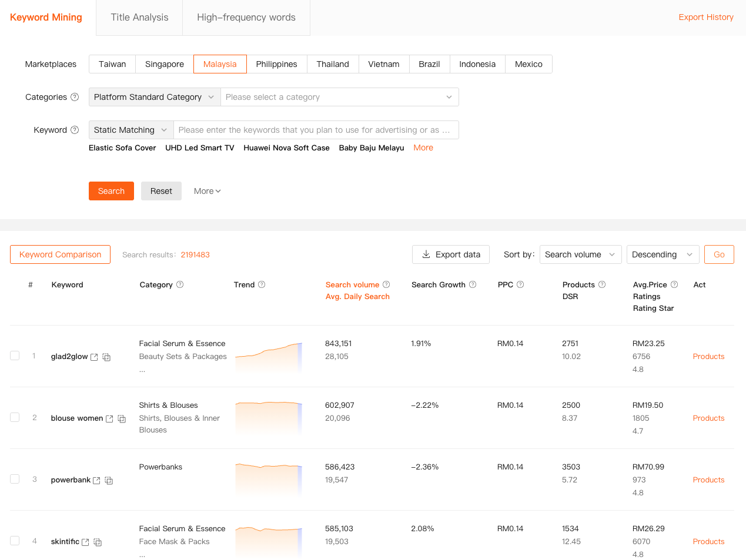Copy the skintific keyword

[98, 542]
